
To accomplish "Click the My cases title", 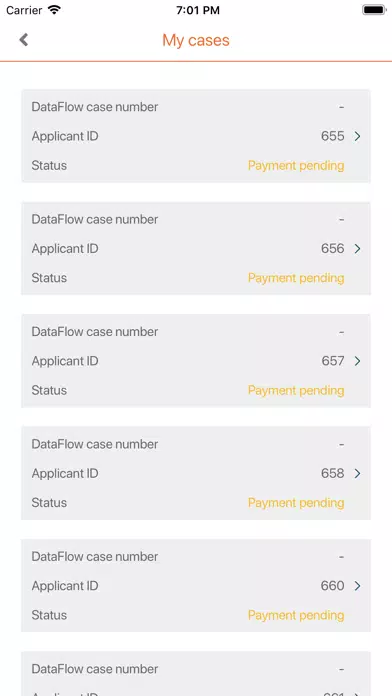I will 196,40.
